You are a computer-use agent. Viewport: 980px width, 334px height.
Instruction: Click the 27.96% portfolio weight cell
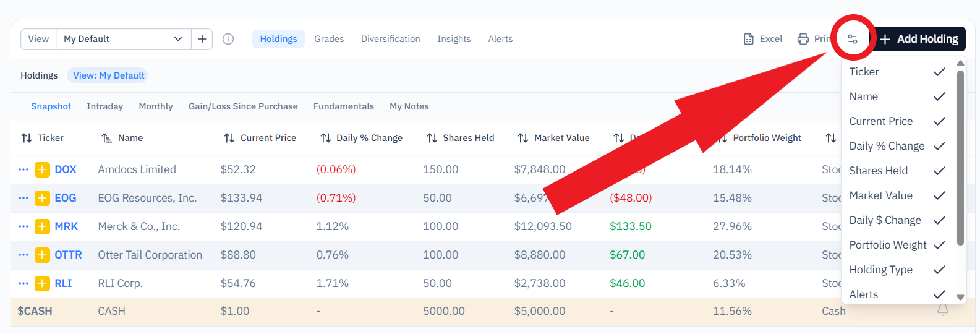[x=732, y=226]
